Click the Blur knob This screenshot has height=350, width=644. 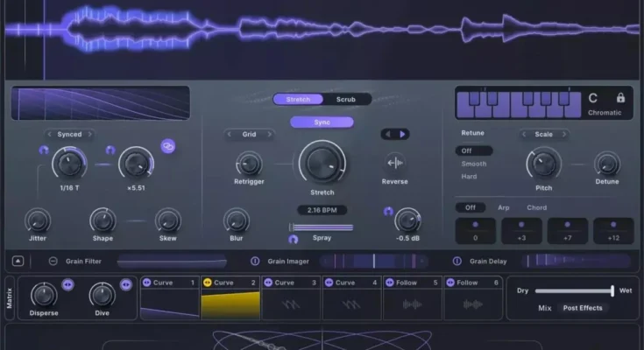coord(237,221)
